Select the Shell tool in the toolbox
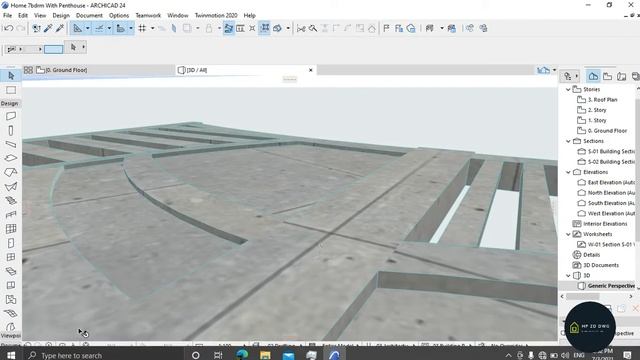Viewport: 640px width, 360px height. (x=11, y=187)
